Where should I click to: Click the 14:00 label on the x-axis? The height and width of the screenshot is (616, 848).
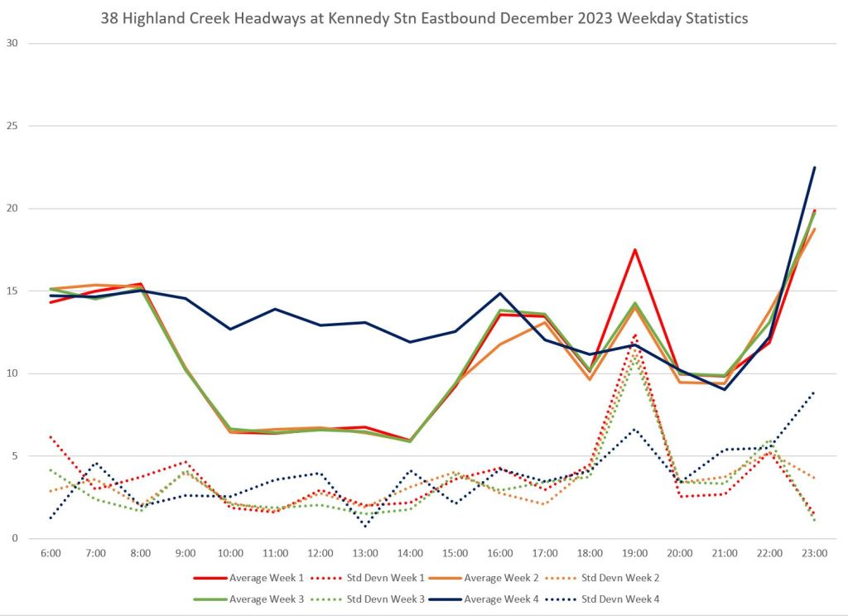410,552
